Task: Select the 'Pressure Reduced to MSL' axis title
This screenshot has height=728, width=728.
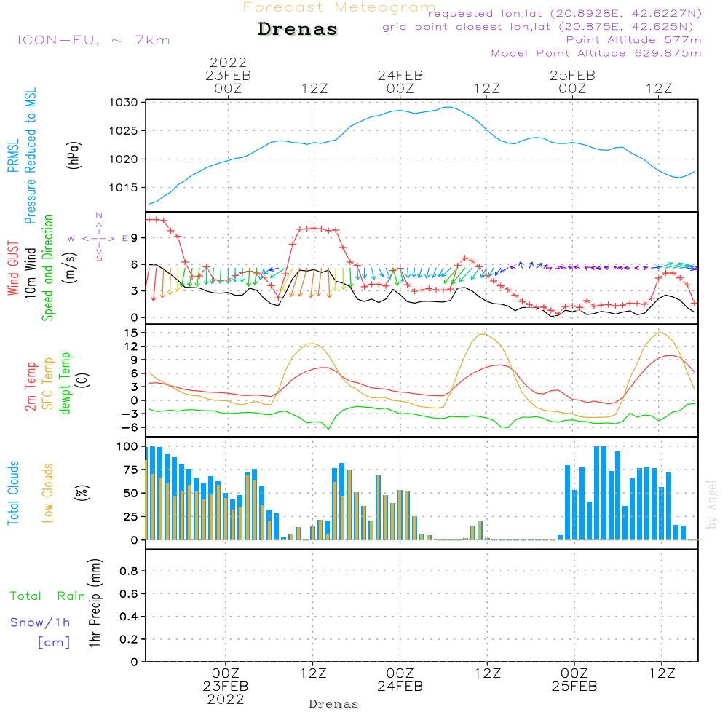Action: 31,156
